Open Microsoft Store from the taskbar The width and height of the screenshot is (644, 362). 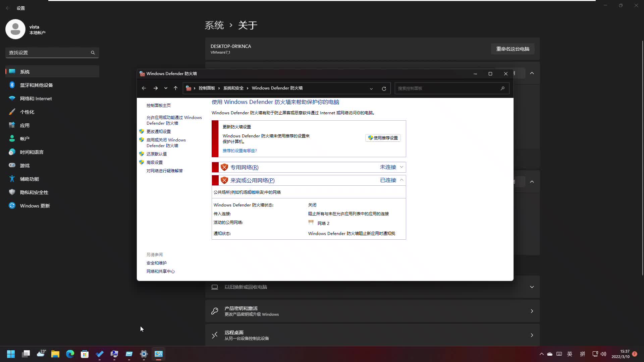tap(85, 354)
